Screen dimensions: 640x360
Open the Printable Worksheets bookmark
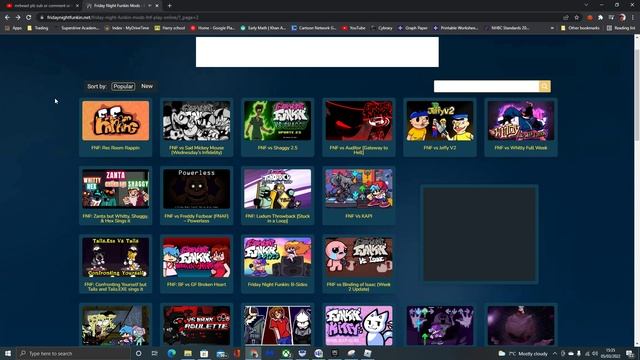(x=456, y=28)
